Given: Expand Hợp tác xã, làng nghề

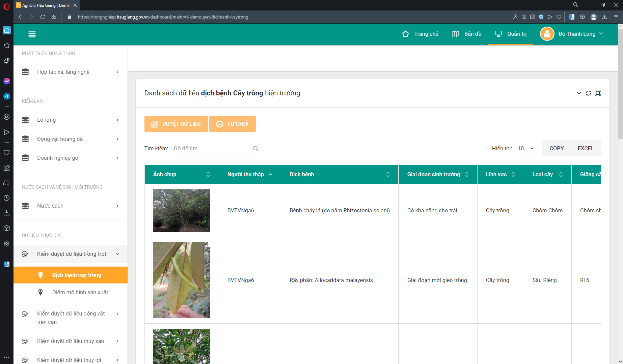Looking at the screenshot, I should coord(117,72).
